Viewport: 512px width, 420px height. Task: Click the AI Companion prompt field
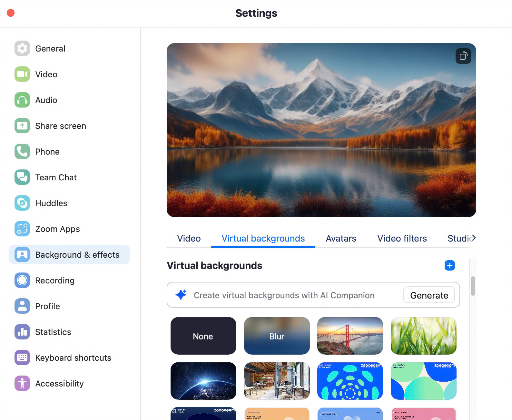point(284,295)
